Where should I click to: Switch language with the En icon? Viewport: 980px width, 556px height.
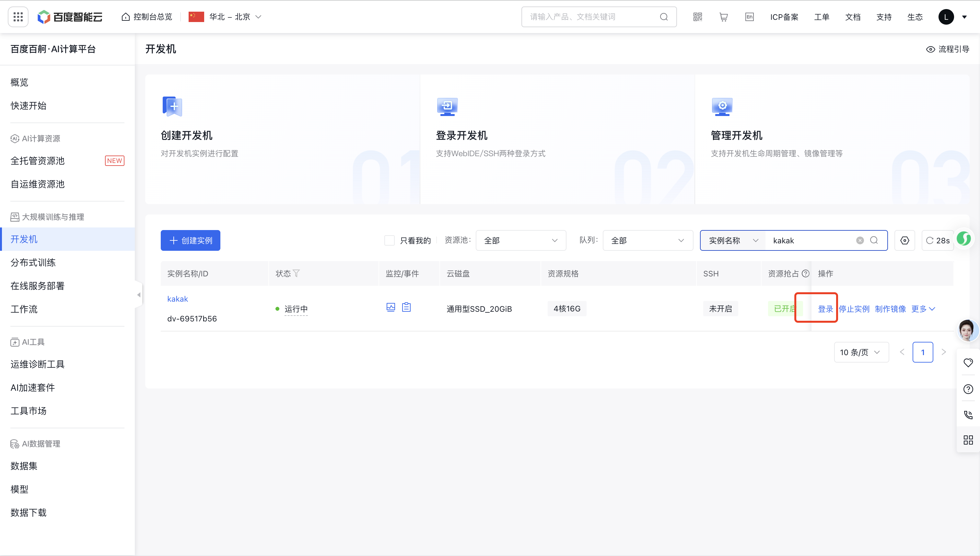pos(749,17)
